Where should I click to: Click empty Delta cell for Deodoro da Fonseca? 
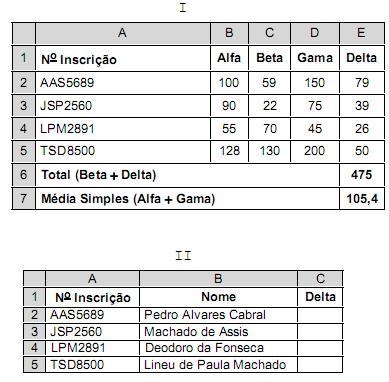point(320,348)
